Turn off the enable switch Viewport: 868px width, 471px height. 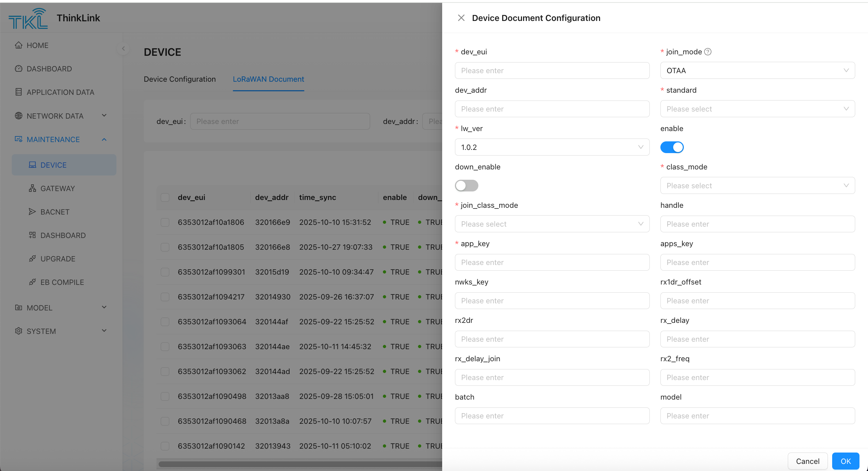[x=672, y=147]
